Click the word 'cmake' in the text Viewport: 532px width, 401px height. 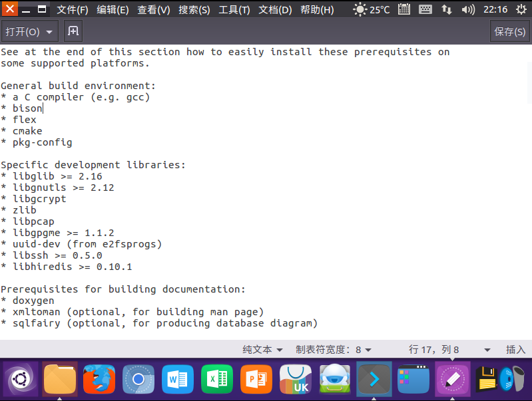pyautogui.click(x=27, y=131)
